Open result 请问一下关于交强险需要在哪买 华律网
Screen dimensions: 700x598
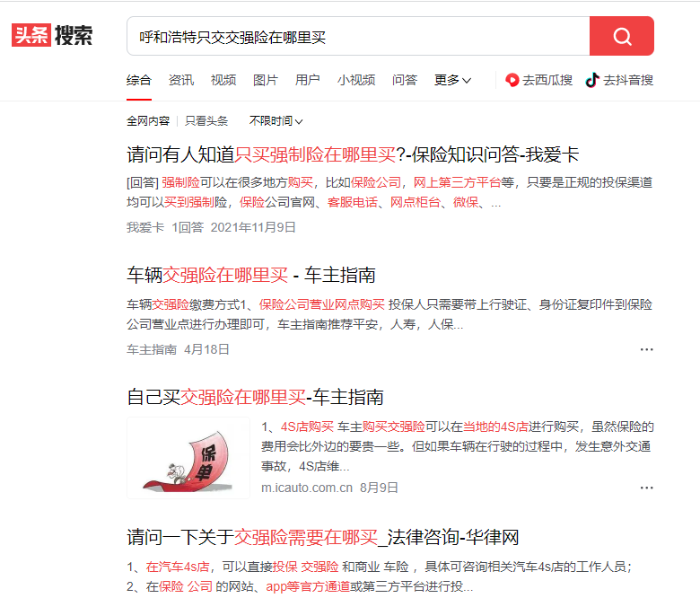(323, 537)
